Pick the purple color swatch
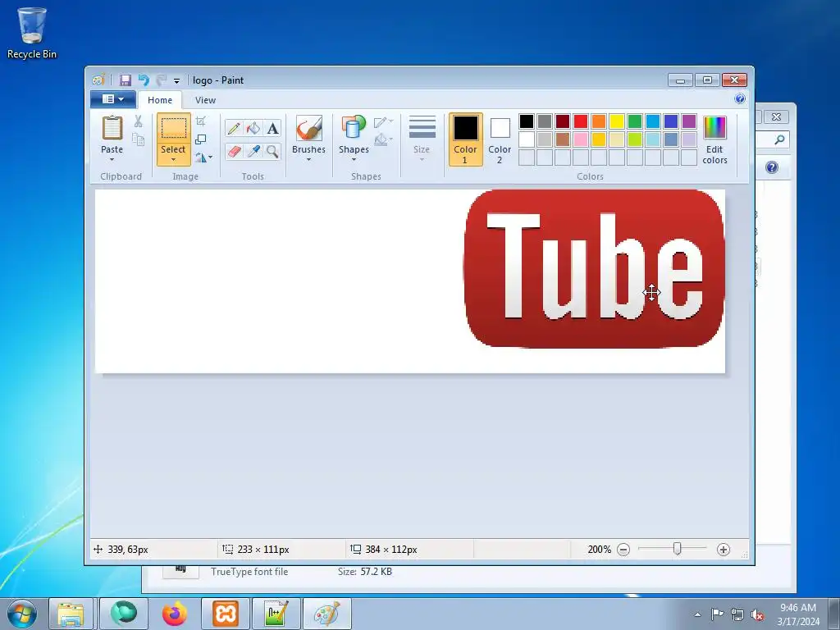The image size is (840, 630). click(689, 121)
